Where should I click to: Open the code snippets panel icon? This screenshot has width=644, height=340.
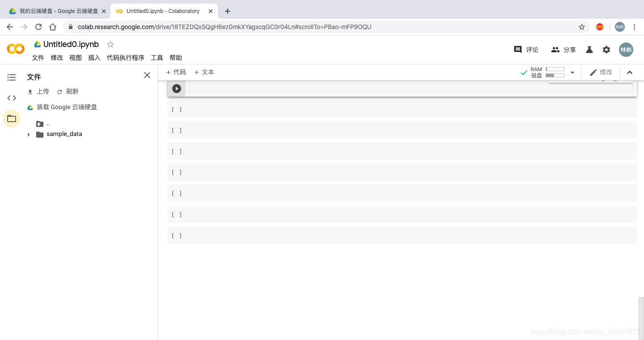(x=11, y=98)
